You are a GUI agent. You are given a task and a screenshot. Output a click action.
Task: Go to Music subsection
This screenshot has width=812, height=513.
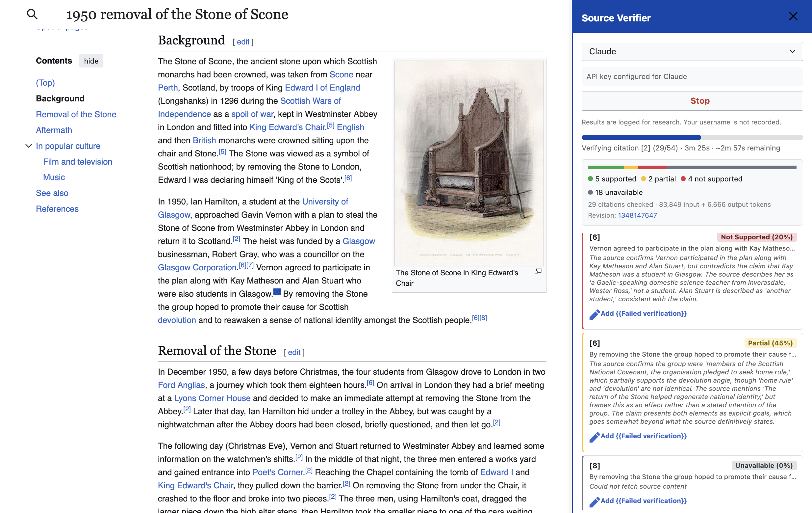click(54, 177)
